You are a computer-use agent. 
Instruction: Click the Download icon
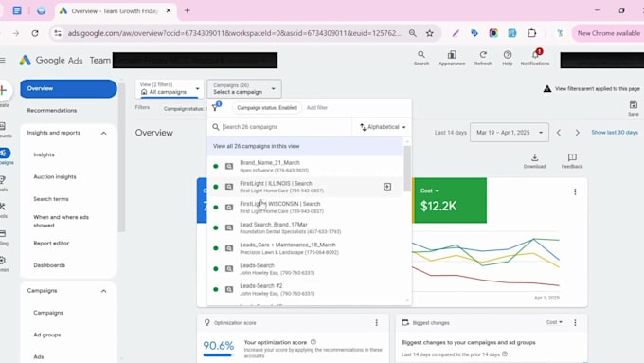point(534,161)
